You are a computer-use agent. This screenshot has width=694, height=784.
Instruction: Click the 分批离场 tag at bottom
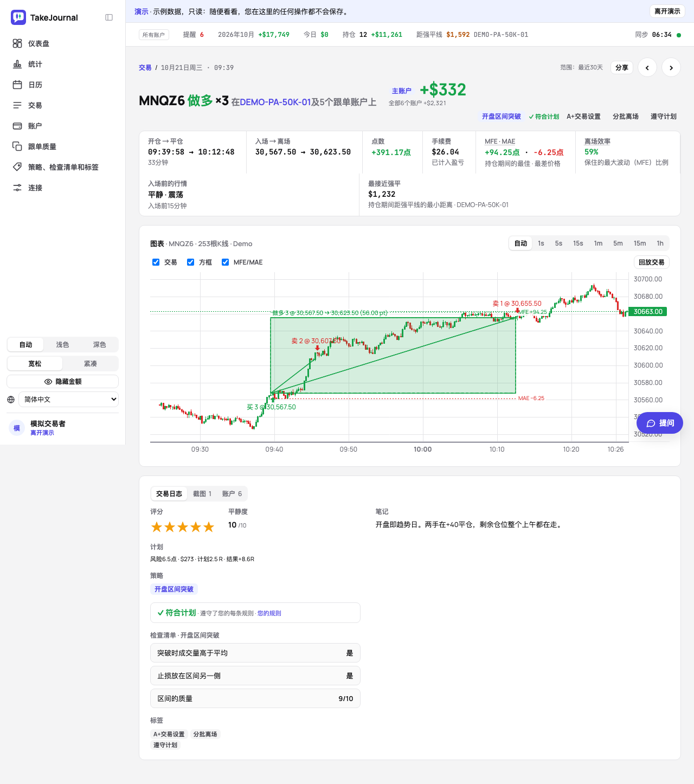pos(205,734)
